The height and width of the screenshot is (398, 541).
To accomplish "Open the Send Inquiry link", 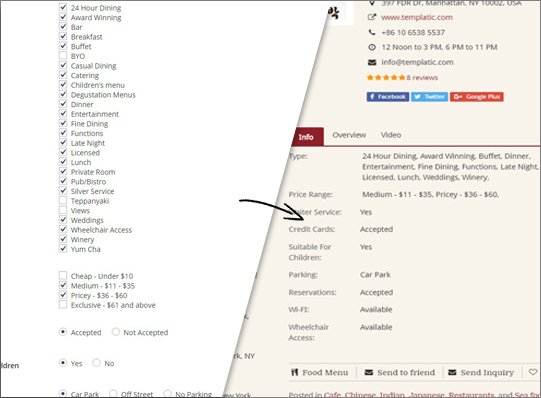I will pyautogui.click(x=481, y=372).
